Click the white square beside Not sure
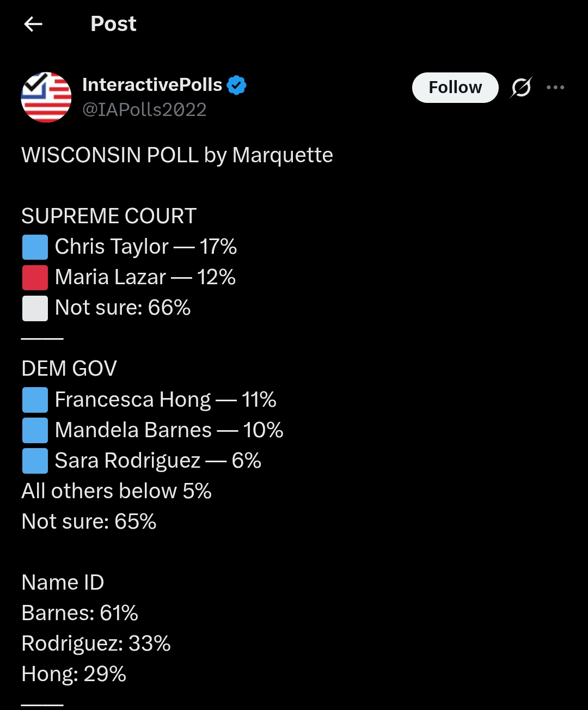This screenshot has height=710, width=588. [x=35, y=308]
